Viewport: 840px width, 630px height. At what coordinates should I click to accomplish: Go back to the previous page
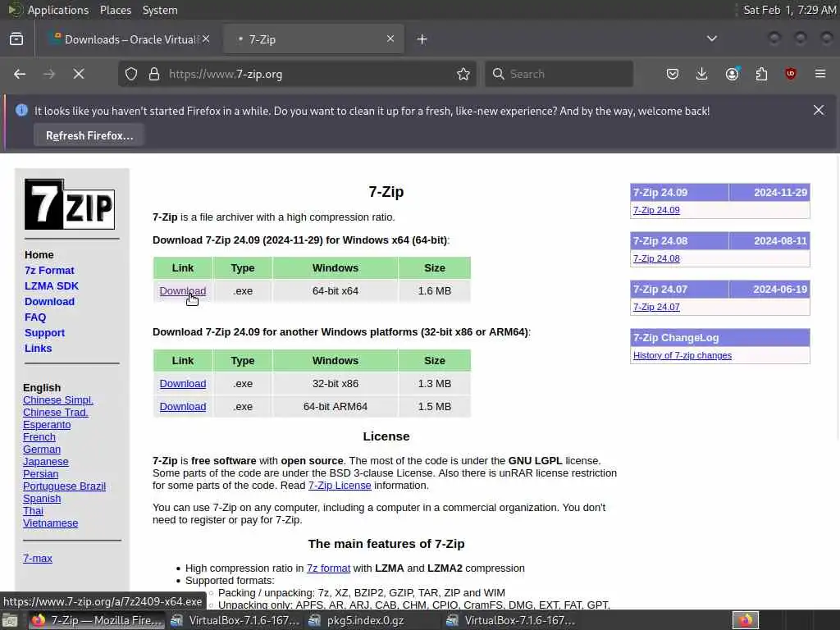[20, 74]
